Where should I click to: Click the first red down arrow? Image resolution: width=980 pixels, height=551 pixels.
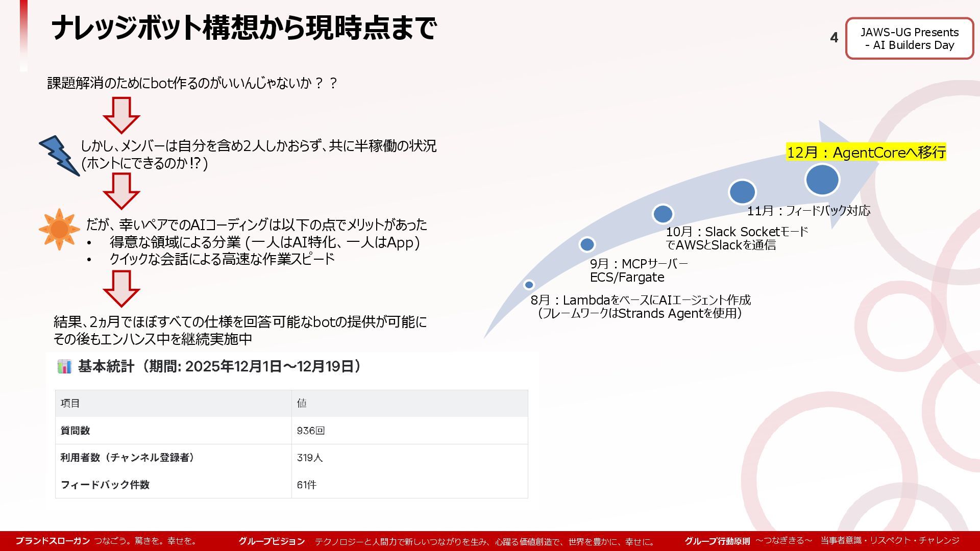[121, 115]
